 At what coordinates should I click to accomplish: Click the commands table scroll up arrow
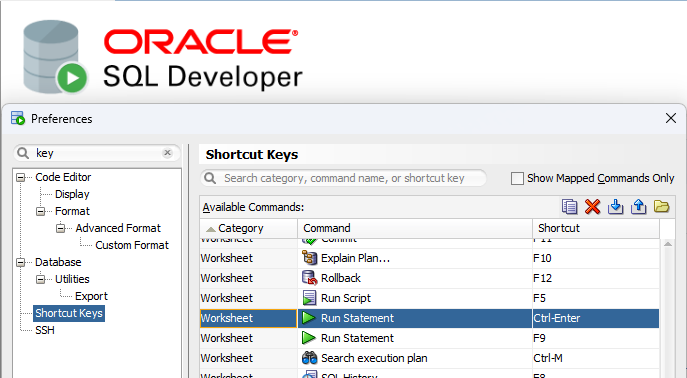tap(668, 244)
